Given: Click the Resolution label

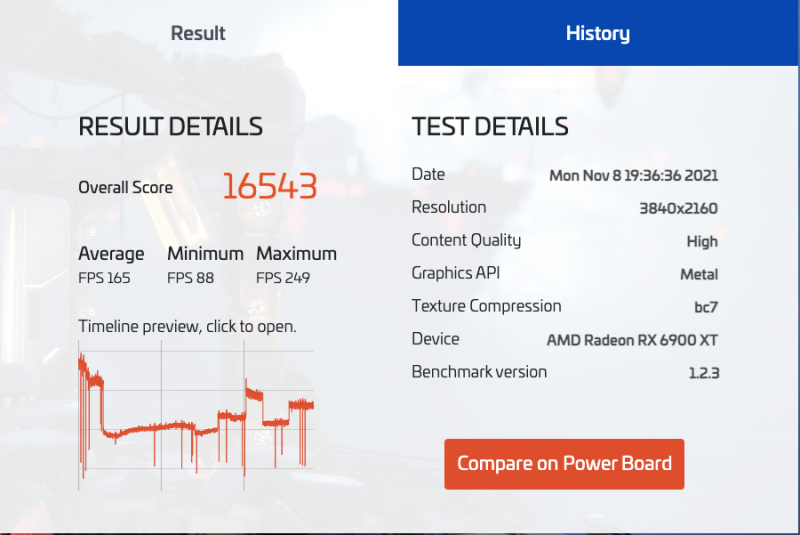Looking at the screenshot, I should click(449, 207).
